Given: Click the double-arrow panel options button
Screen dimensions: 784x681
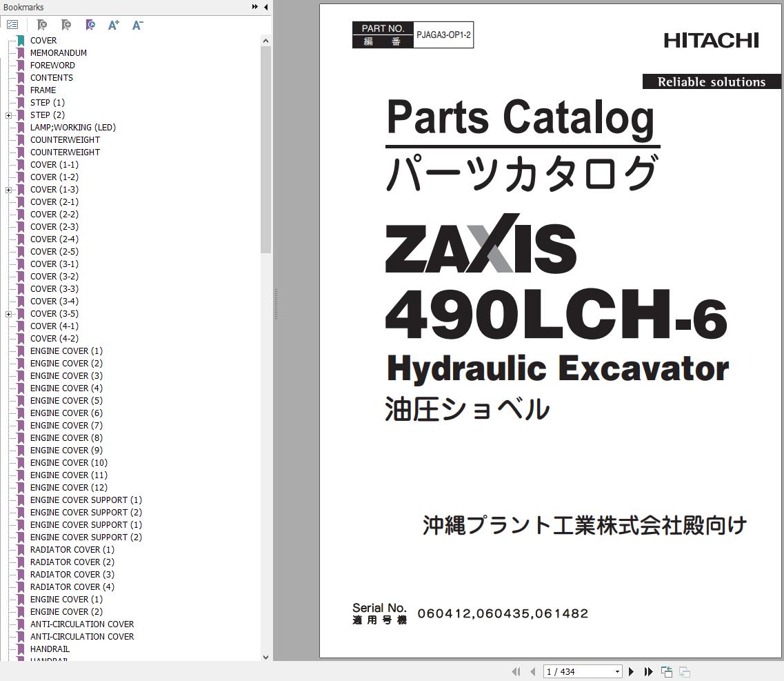Looking at the screenshot, I should (255, 7).
